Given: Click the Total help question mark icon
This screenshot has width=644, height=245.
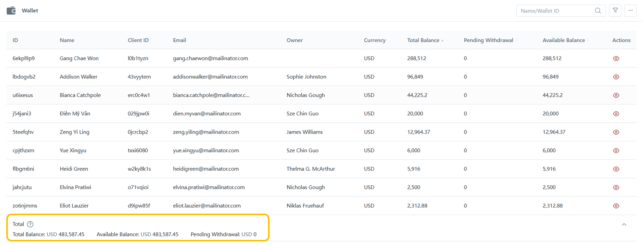Looking at the screenshot, I should pyautogui.click(x=30, y=224).
